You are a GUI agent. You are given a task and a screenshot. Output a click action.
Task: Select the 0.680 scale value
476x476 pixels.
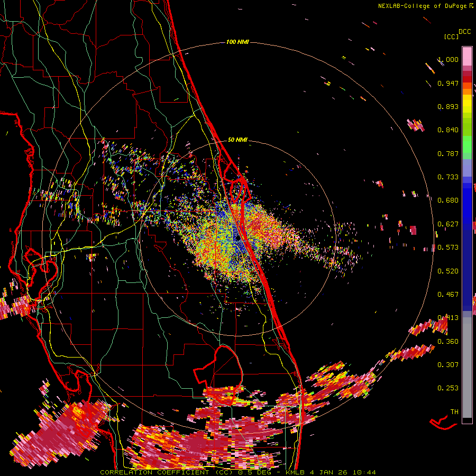pos(448,200)
